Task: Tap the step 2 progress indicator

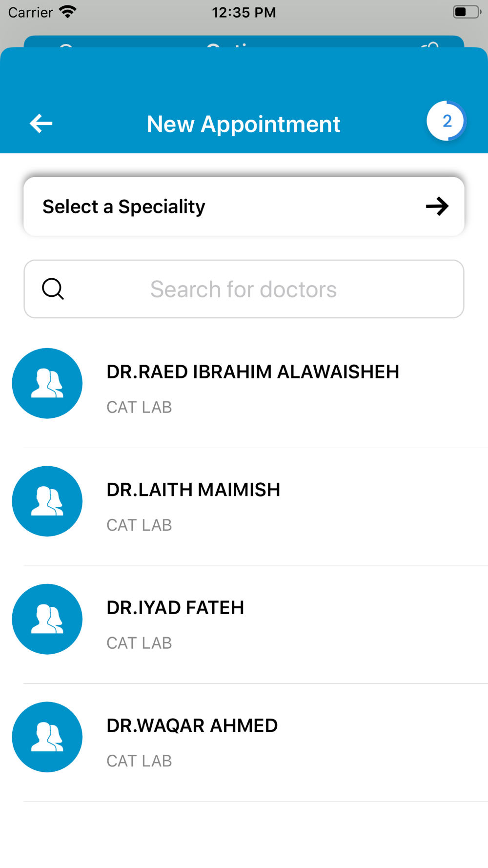Action: click(447, 121)
